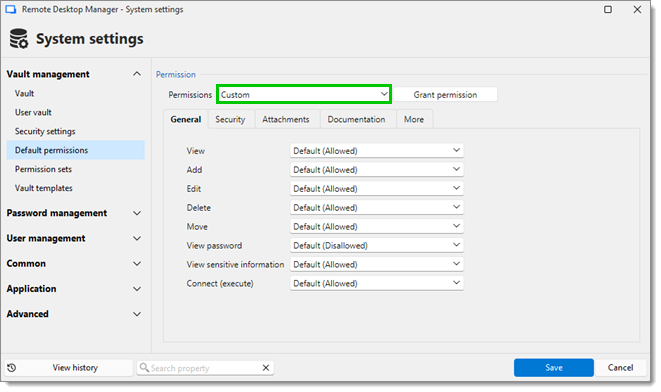
Task: Select Permission sets in the sidebar
Action: pyautogui.click(x=75, y=169)
